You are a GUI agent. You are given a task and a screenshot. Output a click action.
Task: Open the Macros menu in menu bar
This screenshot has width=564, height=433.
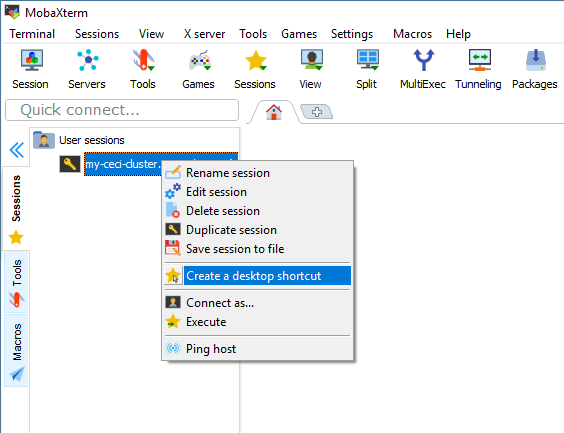(x=412, y=34)
